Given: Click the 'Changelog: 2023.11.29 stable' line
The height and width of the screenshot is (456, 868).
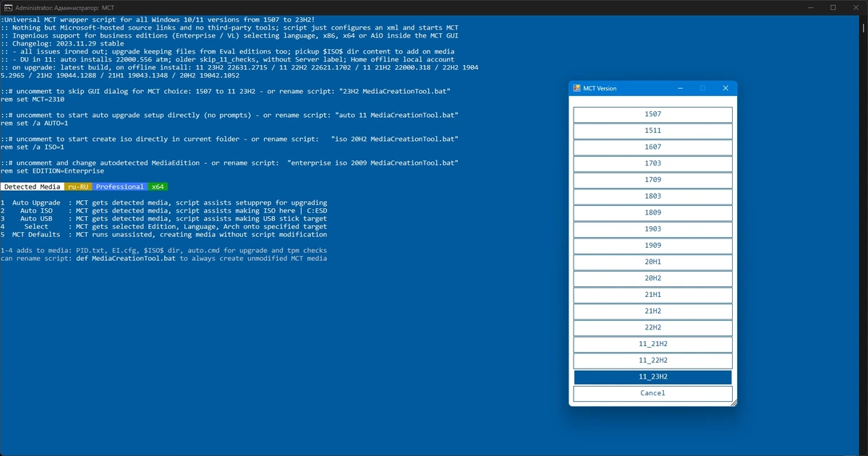Looking at the screenshot, I should tap(61, 43).
